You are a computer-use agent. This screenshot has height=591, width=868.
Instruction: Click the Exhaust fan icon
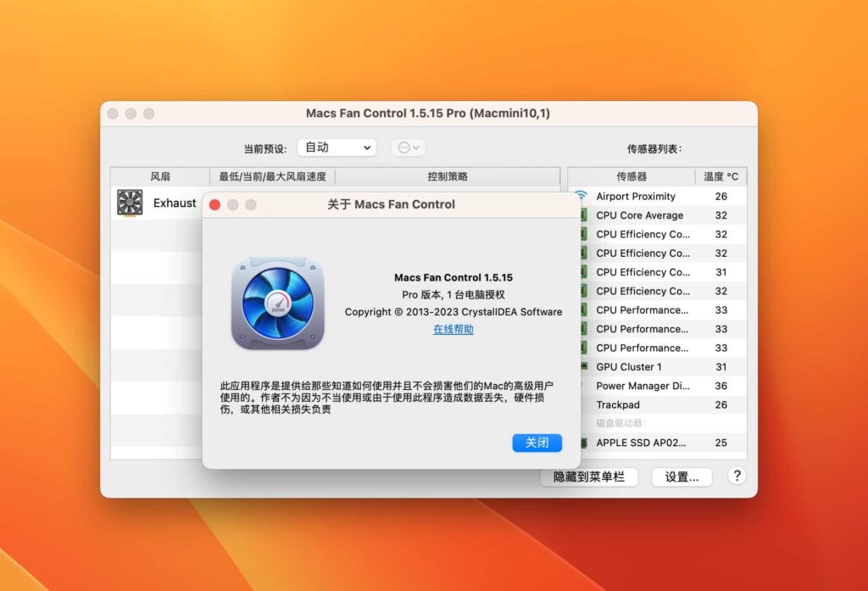pyautogui.click(x=129, y=203)
